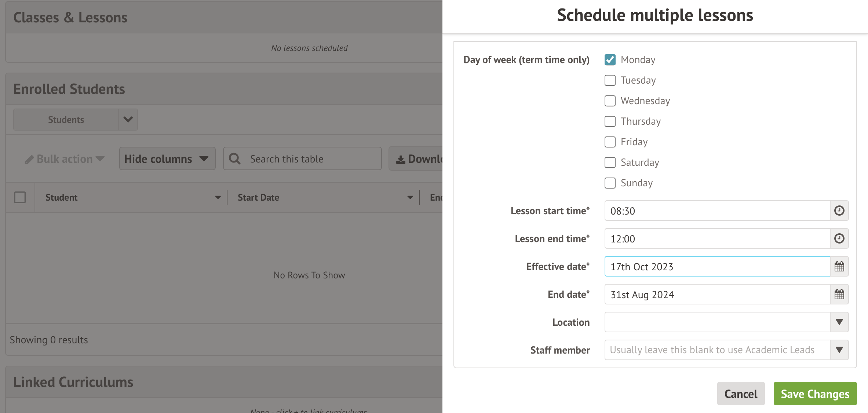Open the calendar picker for Effective date
The image size is (868, 413).
[839, 266]
